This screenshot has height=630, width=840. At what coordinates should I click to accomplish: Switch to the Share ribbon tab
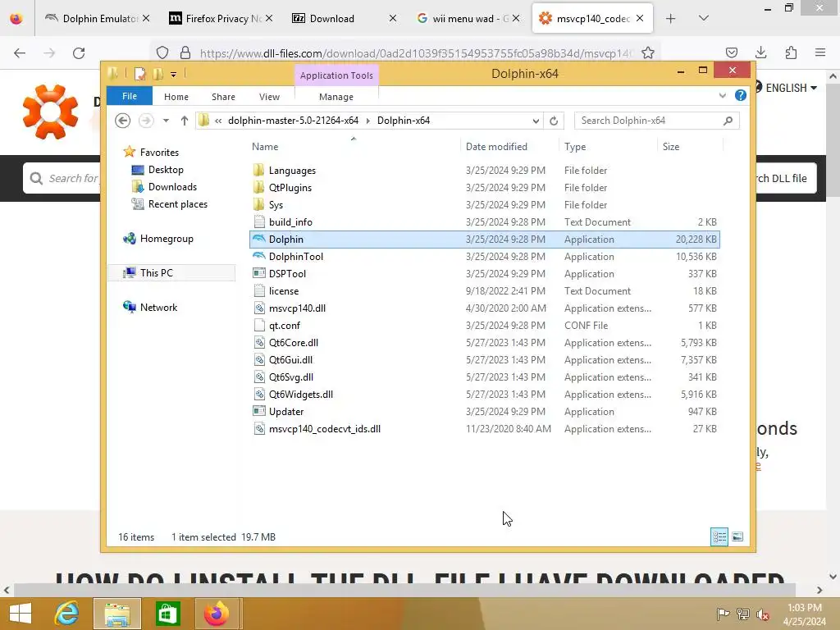click(223, 97)
